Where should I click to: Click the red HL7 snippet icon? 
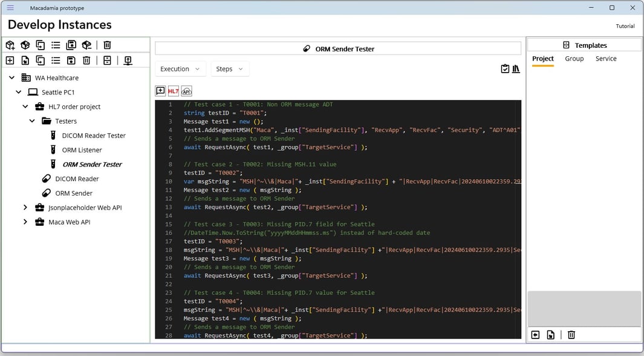[x=174, y=91]
